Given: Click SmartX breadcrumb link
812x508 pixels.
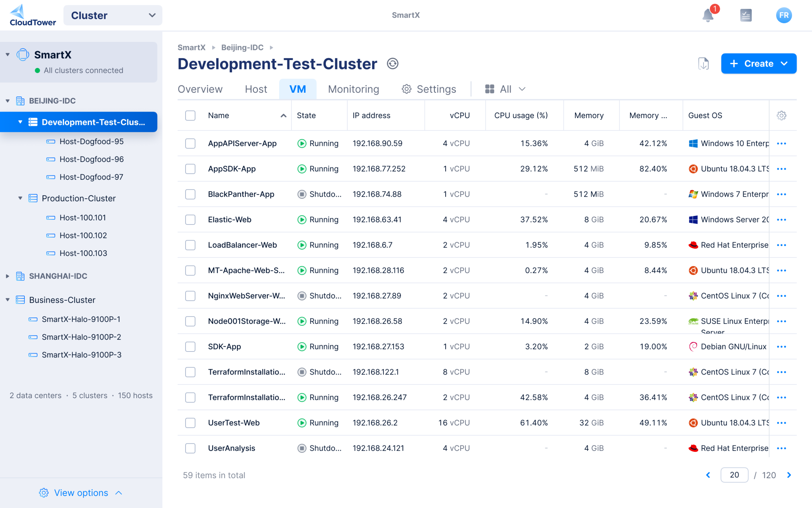Looking at the screenshot, I should pyautogui.click(x=191, y=47).
